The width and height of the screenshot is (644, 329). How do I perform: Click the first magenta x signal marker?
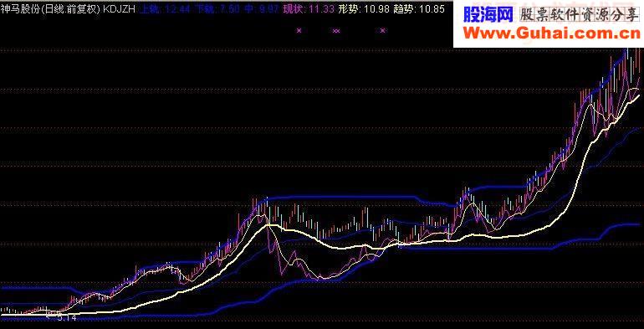299,30
